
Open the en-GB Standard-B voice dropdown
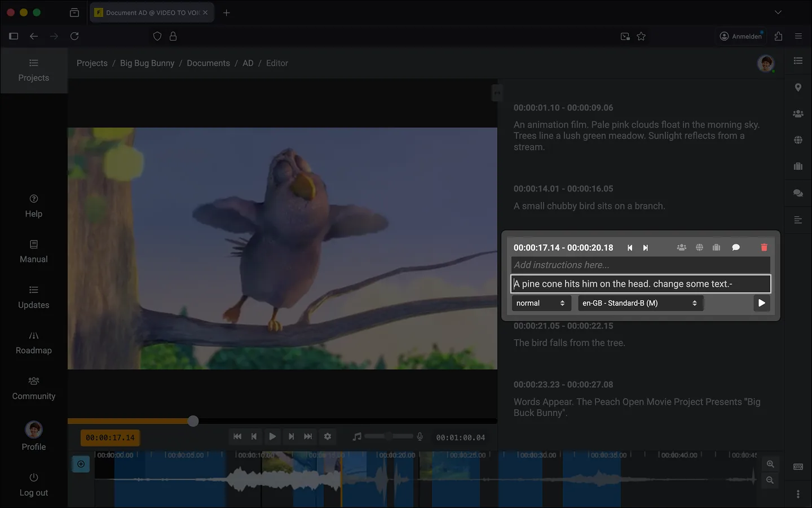coord(640,303)
